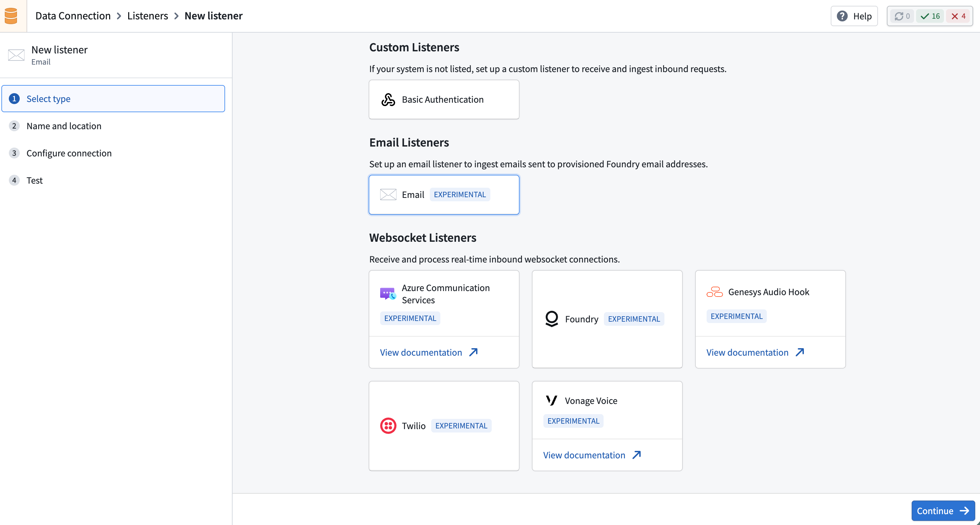Navigate to Listeners via breadcrumb

147,16
